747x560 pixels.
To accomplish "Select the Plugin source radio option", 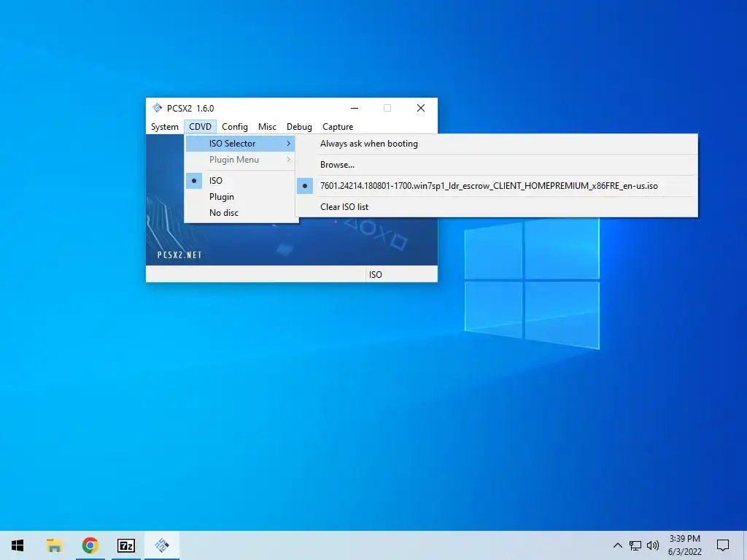I will click(240, 197).
